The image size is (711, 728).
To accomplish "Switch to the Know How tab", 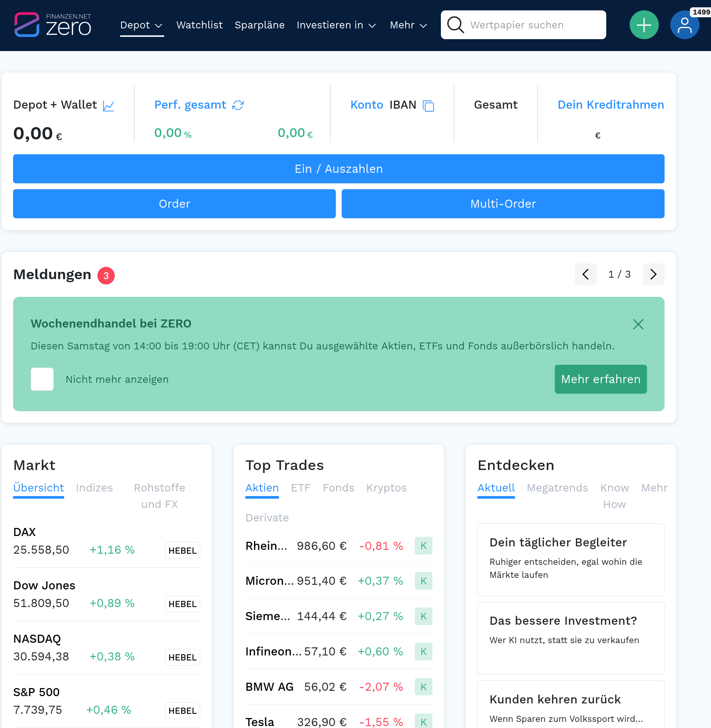I will [615, 496].
